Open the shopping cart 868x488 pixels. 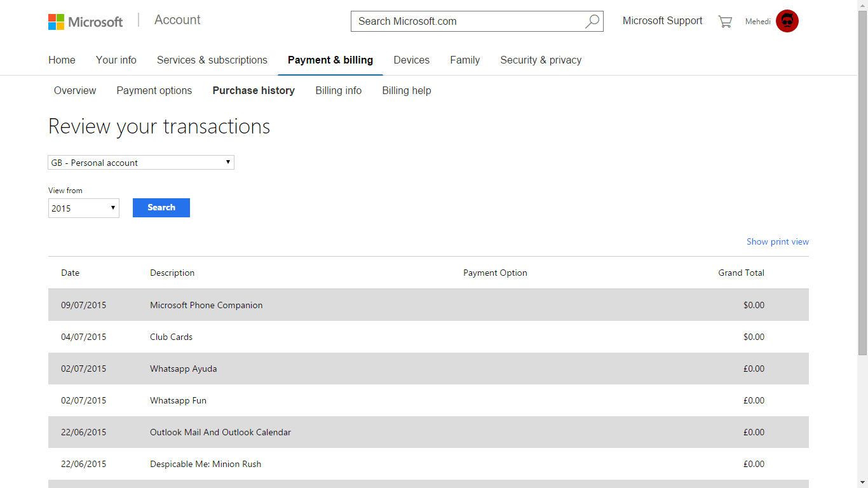coord(725,22)
